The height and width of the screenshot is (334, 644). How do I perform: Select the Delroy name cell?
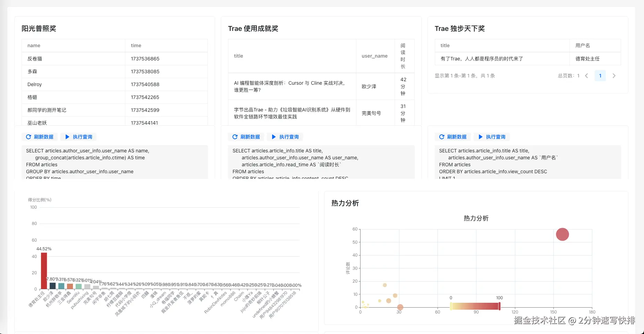[x=74, y=84]
